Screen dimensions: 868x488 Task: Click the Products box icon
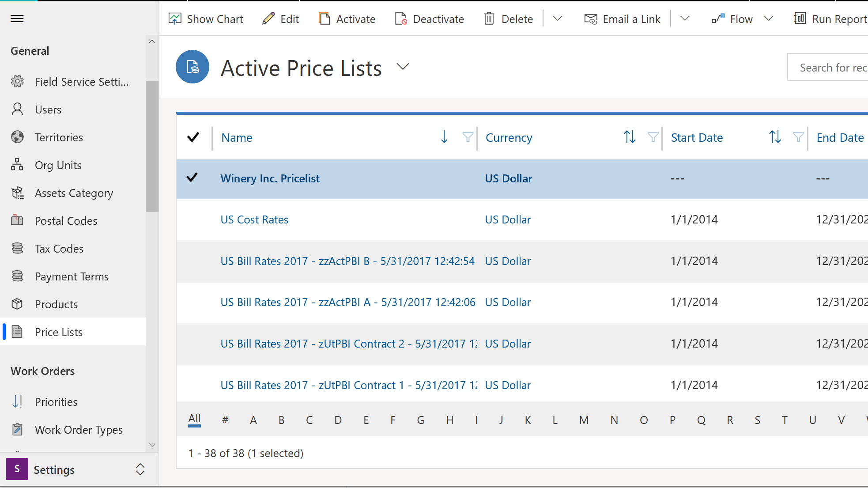tap(17, 304)
